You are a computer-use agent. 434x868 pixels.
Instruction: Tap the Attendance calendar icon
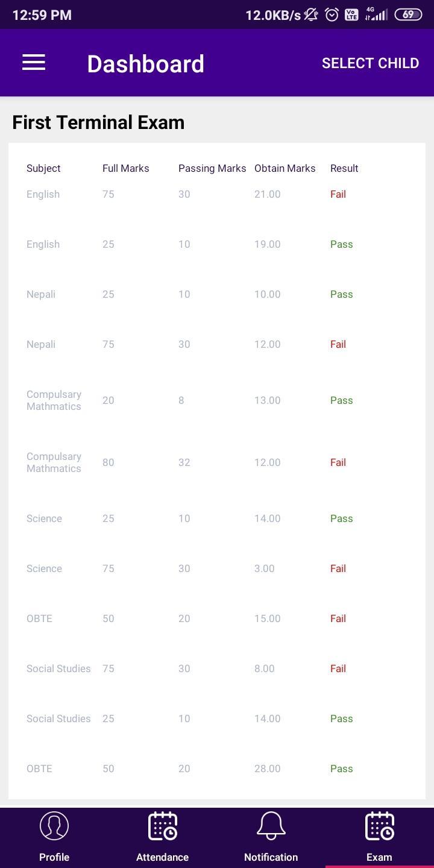click(x=163, y=826)
